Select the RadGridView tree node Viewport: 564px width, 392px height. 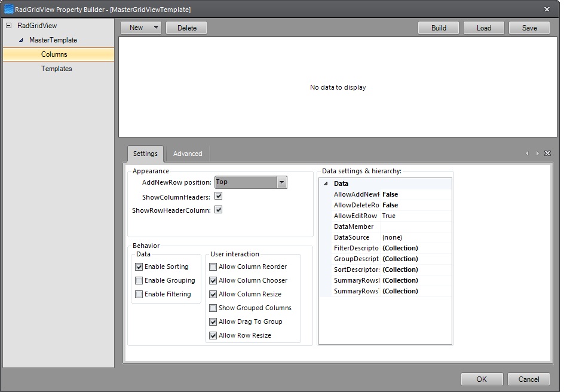[37, 26]
